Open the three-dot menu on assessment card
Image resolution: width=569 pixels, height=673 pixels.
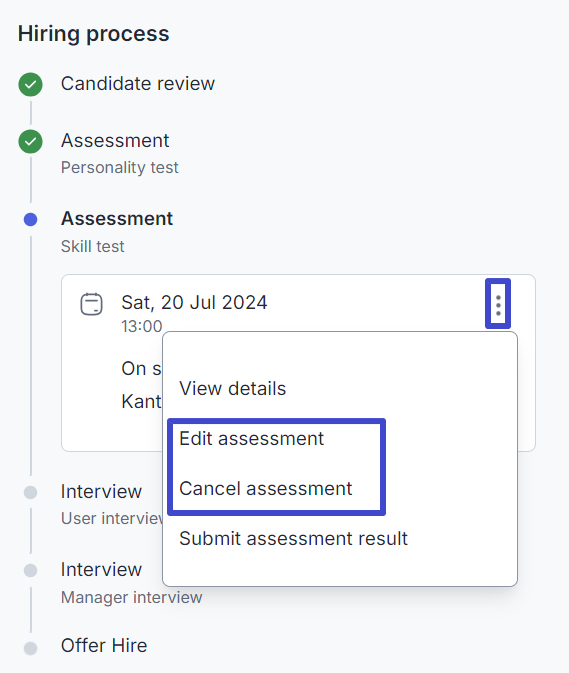[498, 305]
